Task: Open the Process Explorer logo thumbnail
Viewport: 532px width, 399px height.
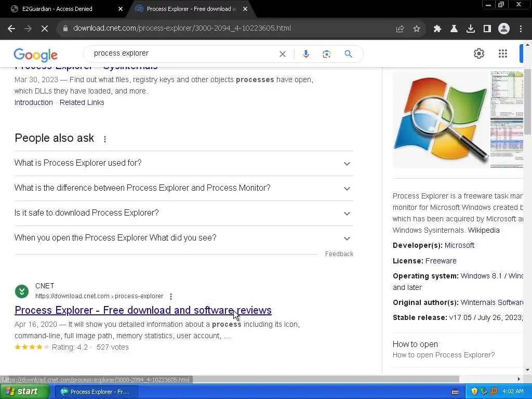Action: 441,119
